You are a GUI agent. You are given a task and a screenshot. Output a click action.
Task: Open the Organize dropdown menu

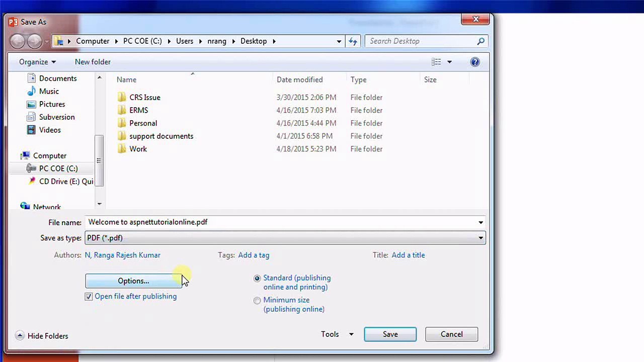(37, 62)
